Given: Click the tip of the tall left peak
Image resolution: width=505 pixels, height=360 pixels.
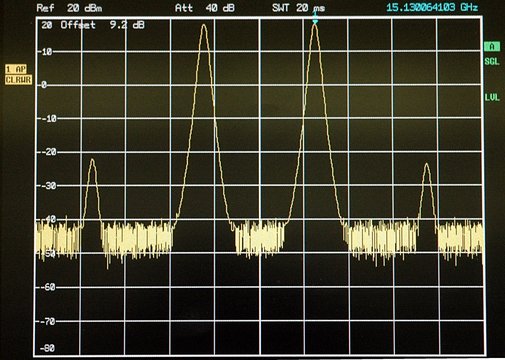Looking at the screenshot, I should coord(204,25).
